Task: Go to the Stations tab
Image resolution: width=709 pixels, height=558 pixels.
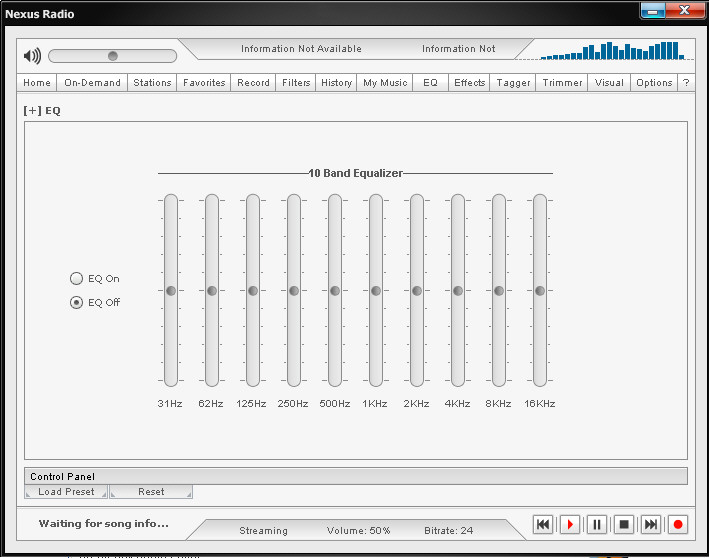Action: pos(152,83)
